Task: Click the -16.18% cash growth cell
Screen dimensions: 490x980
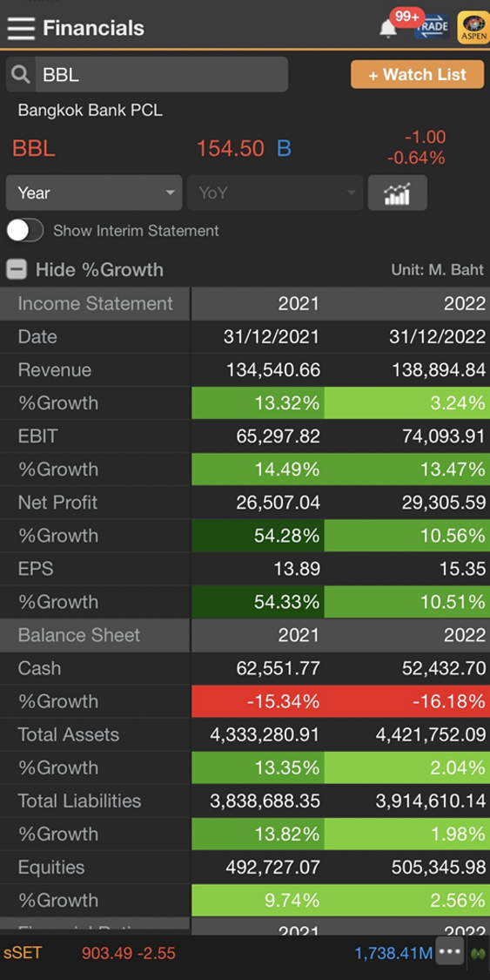Action: point(406,701)
